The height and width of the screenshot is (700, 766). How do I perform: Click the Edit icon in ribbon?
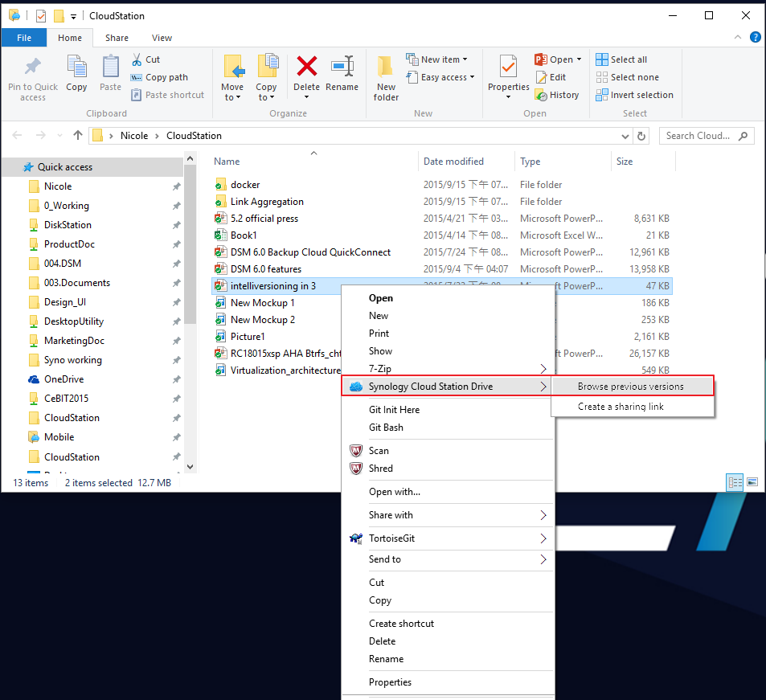[541, 77]
